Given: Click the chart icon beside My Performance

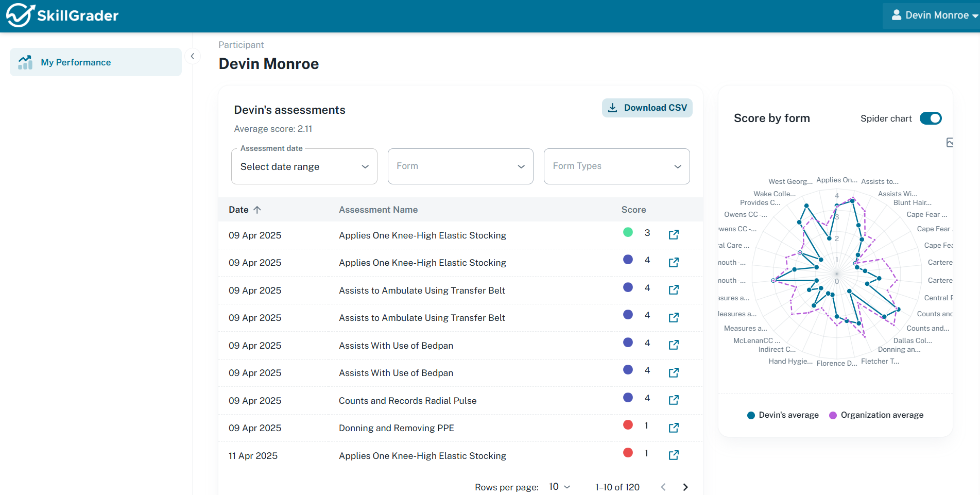Looking at the screenshot, I should coord(25,62).
